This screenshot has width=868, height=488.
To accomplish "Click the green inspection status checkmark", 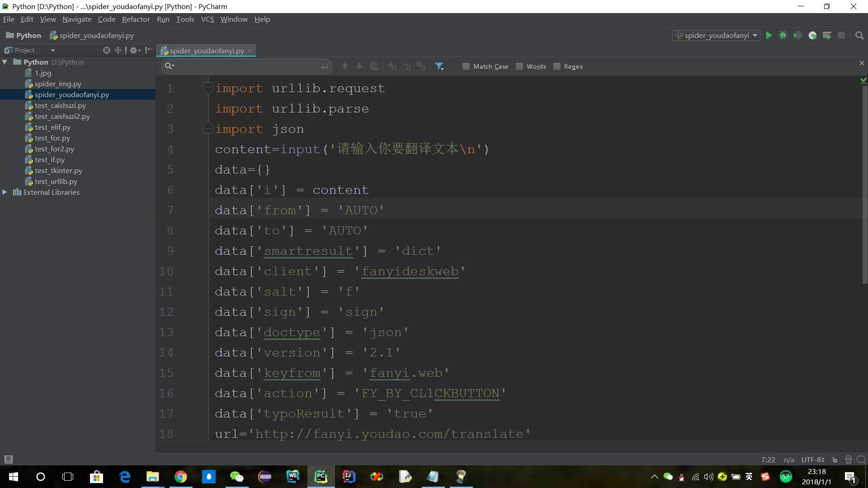I will pos(863,80).
